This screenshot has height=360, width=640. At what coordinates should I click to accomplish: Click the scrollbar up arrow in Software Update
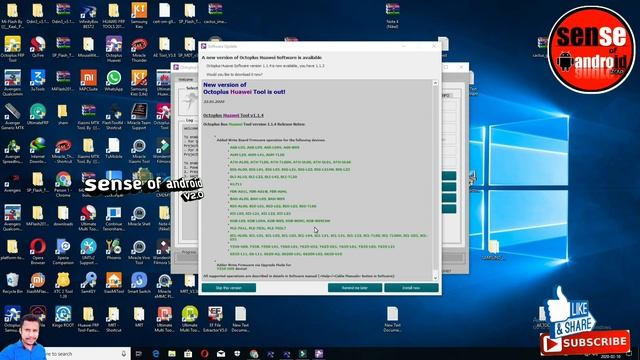[435, 83]
